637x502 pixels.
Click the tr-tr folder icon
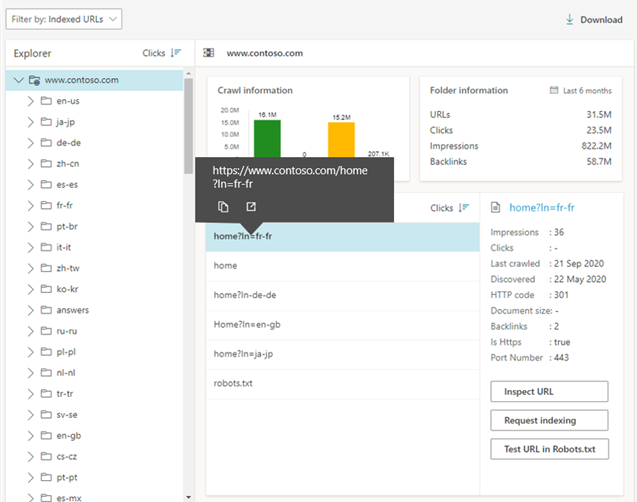coord(46,394)
